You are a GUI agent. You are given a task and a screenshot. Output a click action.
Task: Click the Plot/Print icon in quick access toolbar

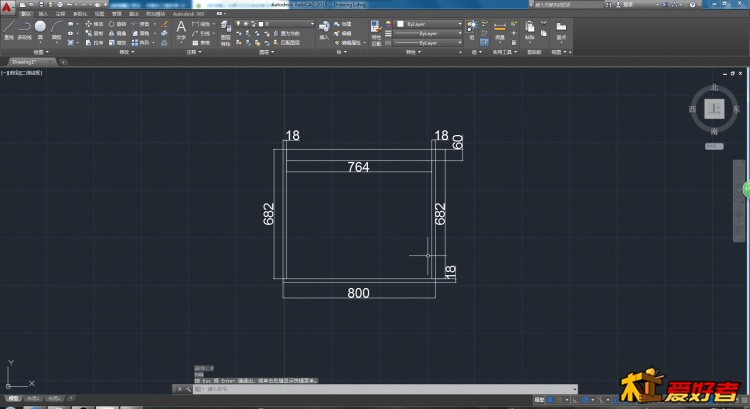[x=60, y=4]
